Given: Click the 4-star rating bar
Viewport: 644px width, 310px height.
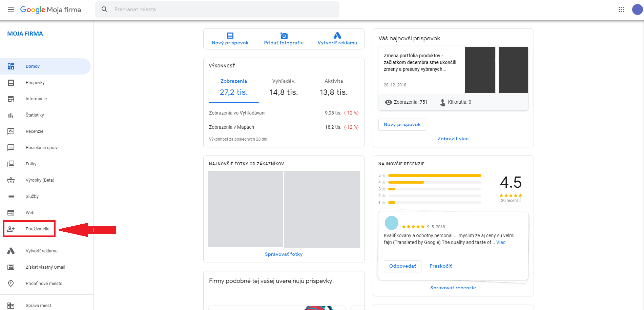Looking at the screenshot, I should point(435,182).
